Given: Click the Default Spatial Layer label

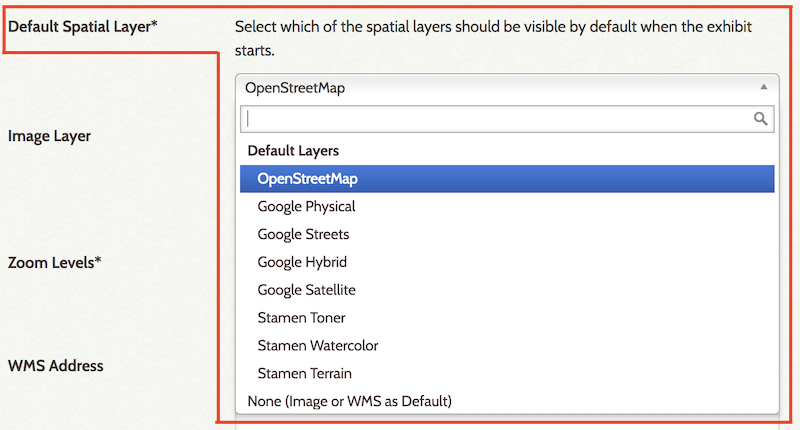Looking at the screenshot, I should 83,26.
